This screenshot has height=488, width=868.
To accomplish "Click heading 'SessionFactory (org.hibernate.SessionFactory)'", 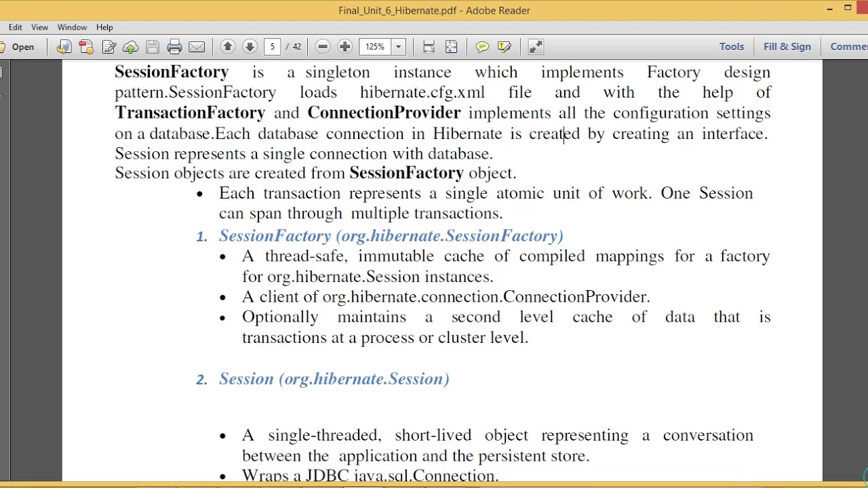I will coord(391,236).
